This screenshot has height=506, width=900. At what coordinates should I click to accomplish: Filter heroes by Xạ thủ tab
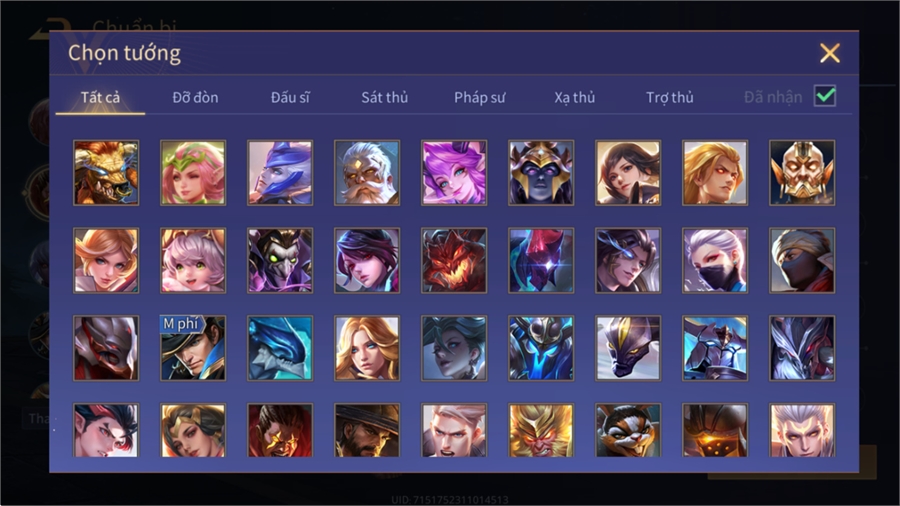tap(575, 98)
